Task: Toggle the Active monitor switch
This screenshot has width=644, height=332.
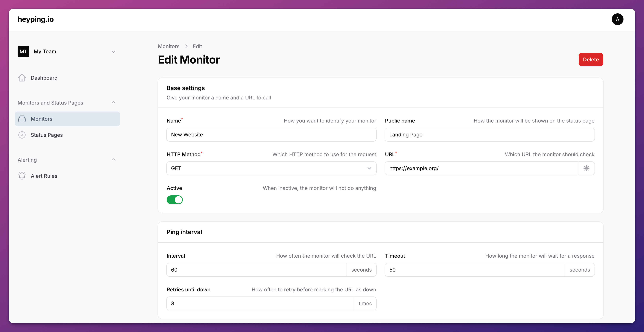Action: 175,200
